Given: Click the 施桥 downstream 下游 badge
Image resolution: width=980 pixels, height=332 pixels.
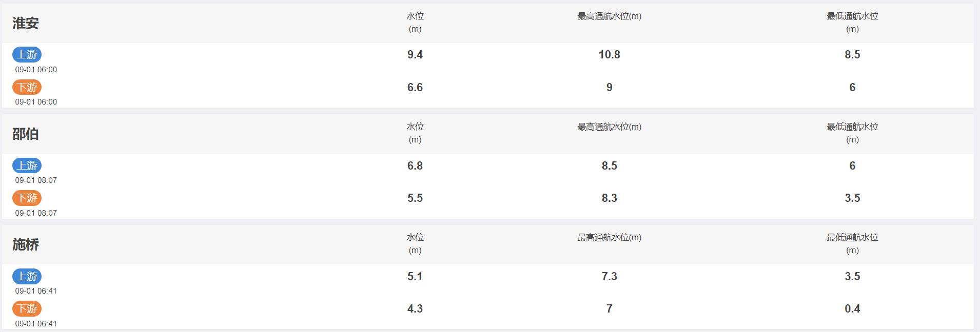Looking at the screenshot, I should pyautogui.click(x=27, y=308).
